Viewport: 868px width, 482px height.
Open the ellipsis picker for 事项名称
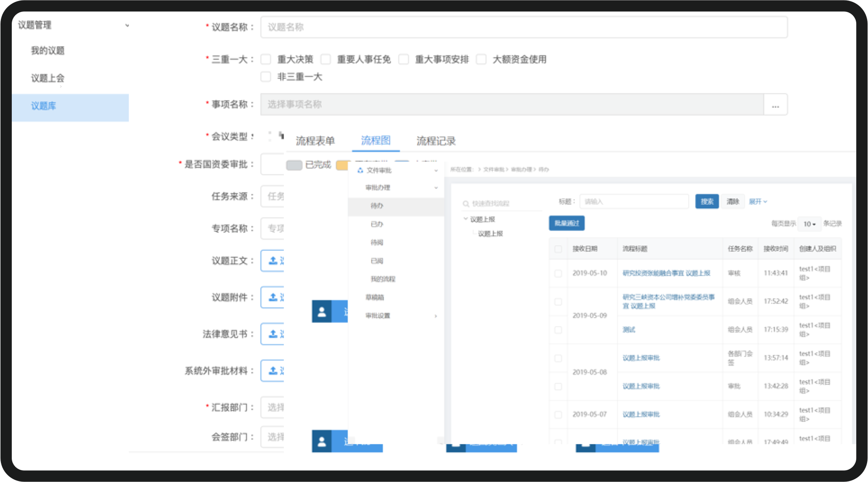point(775,105)
